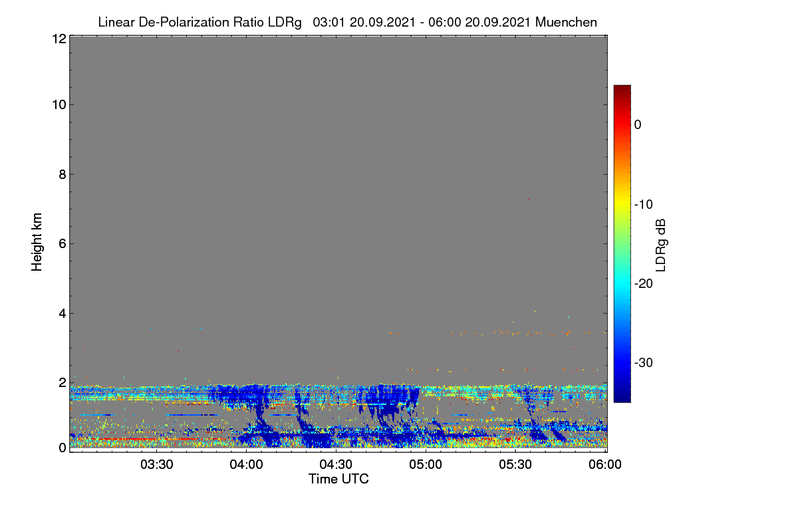Click the -20 label on colorbar

[646, 284]
